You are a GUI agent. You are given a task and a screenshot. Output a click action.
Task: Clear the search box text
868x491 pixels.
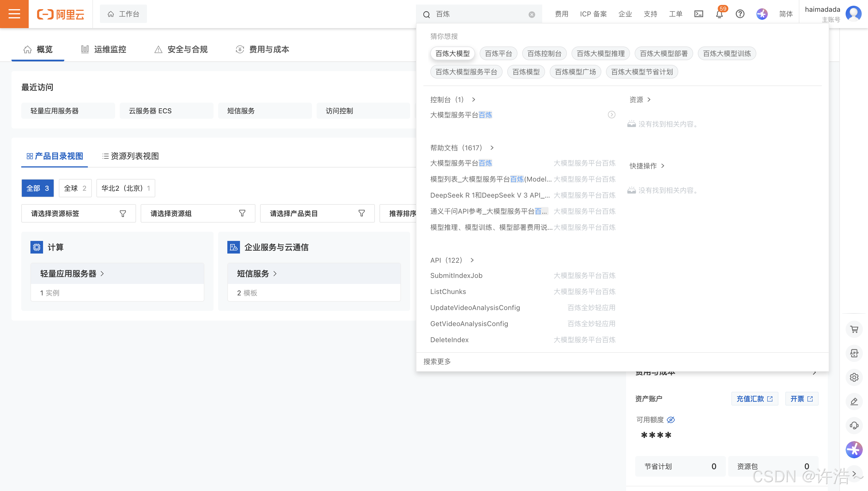click(x=532, y=15)
